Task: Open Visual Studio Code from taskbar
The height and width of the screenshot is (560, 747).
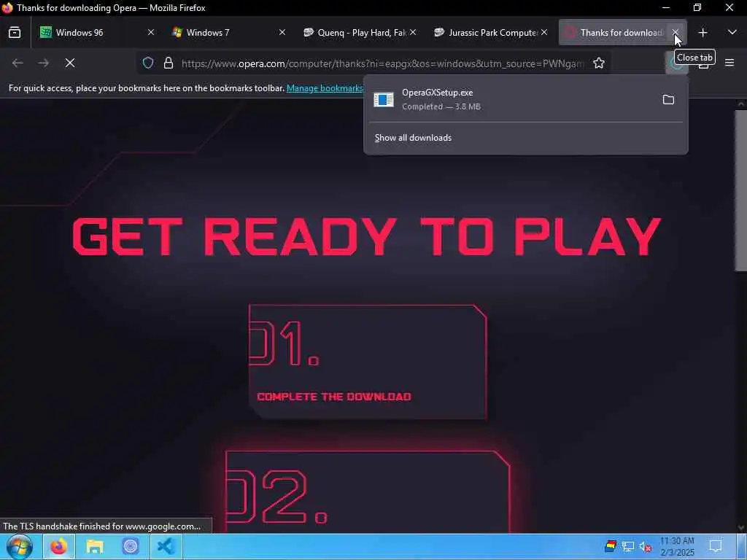Action: pos(166,547)
